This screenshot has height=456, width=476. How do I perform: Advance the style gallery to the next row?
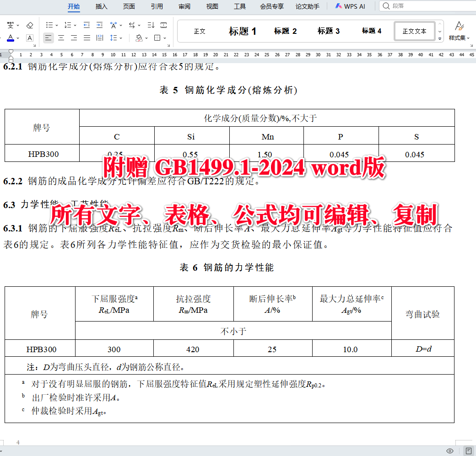(x=439, y=32)
